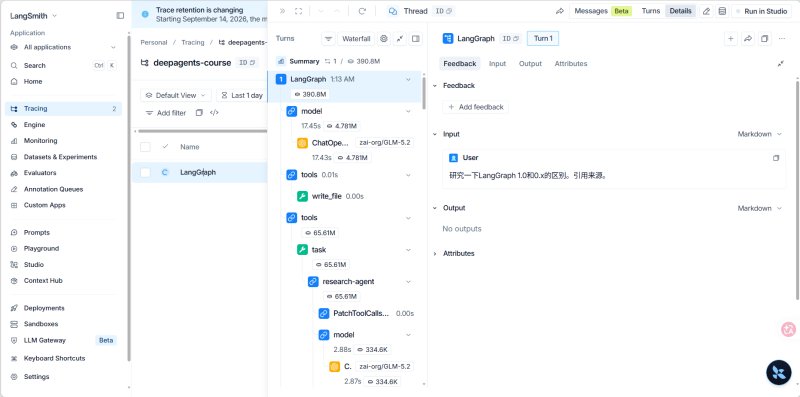Switch to the Input tab

(497, 64)
